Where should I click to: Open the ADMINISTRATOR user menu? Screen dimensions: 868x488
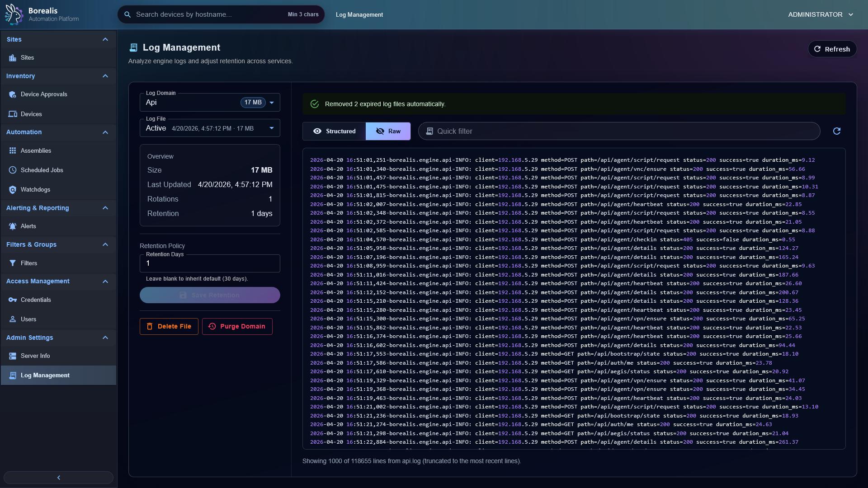click(x=821, y=14)
